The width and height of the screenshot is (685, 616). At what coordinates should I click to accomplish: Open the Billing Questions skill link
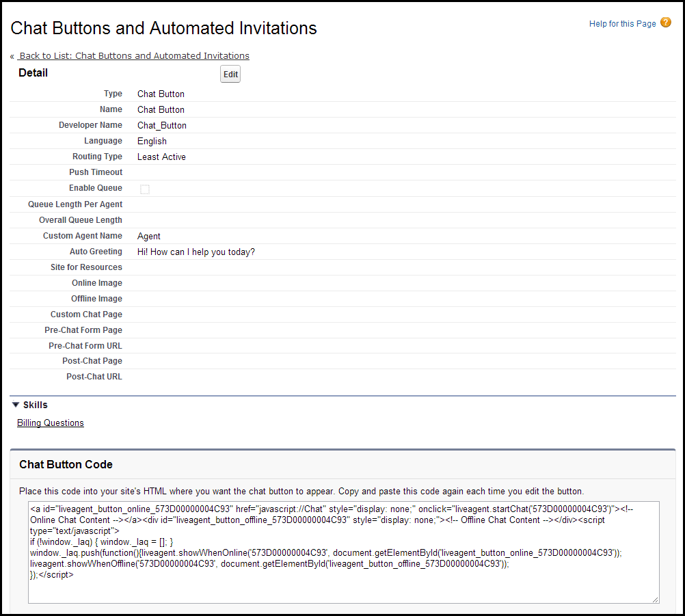[x=50, y=423]
